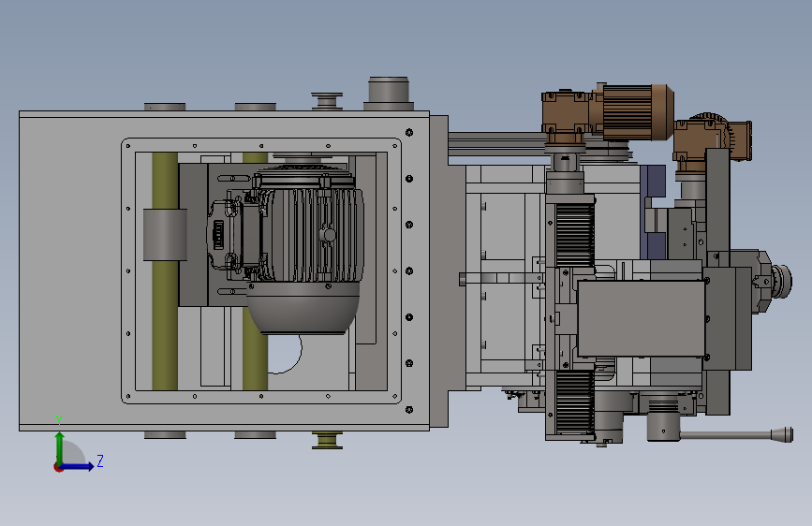Select the small flanged pulley atop the housing
The height and width of the screenshot is (526, 812).
(x=327, y=101)
